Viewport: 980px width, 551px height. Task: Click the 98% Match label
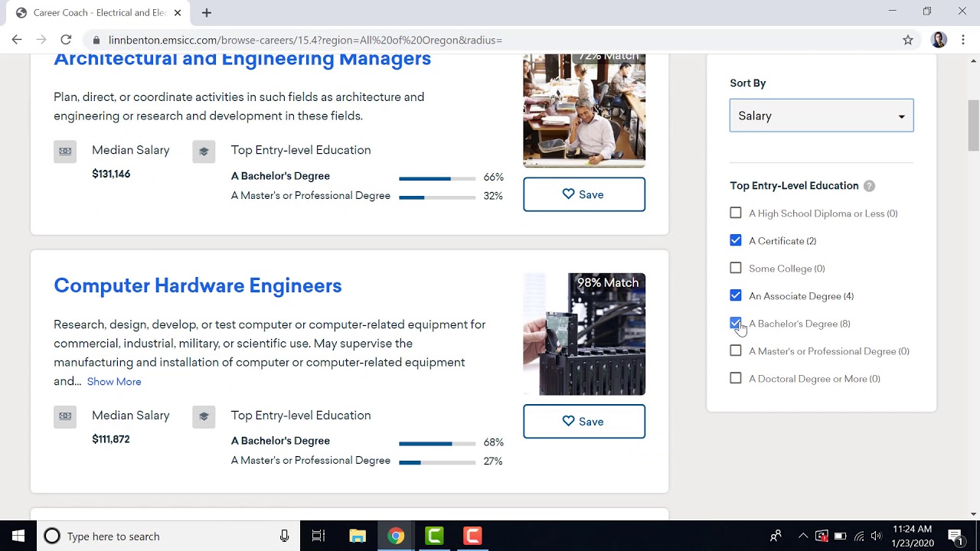[608, 282]
